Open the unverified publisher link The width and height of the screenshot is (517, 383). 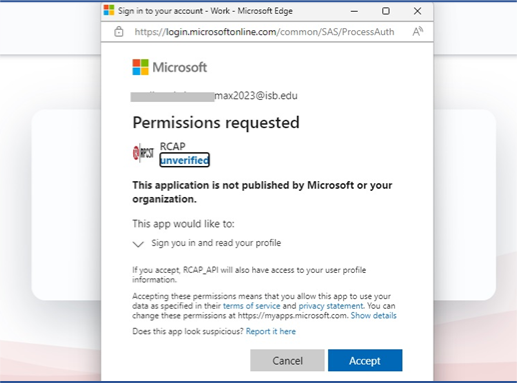[x=184, y=160]
